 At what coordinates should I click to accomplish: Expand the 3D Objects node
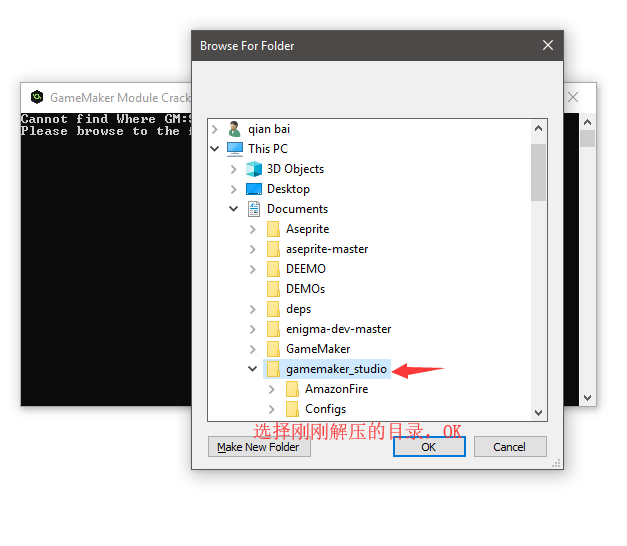(x=234, y=169)
